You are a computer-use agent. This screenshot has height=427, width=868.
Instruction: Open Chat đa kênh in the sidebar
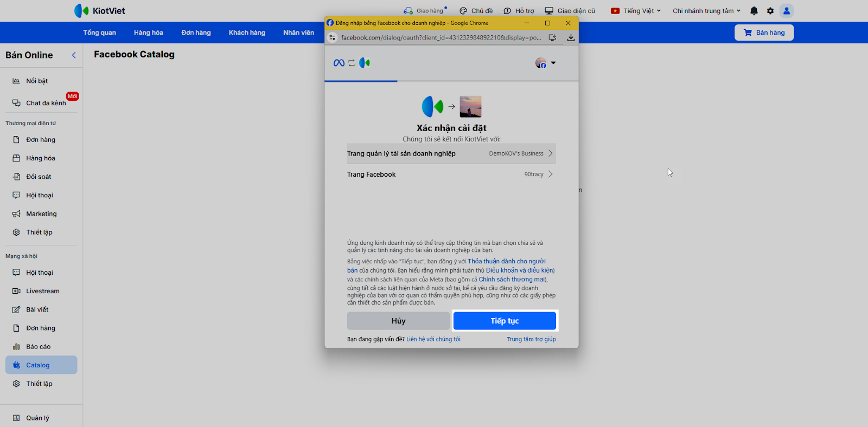(41, 103)
